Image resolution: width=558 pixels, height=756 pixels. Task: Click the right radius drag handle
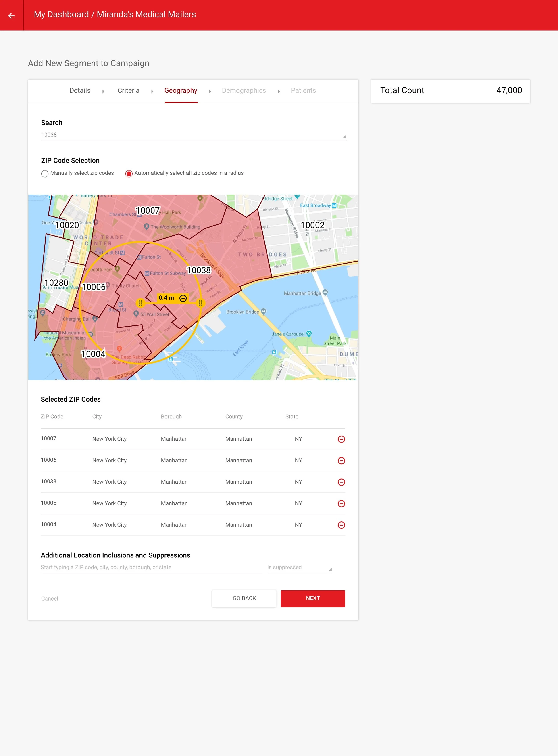point(200,303)
